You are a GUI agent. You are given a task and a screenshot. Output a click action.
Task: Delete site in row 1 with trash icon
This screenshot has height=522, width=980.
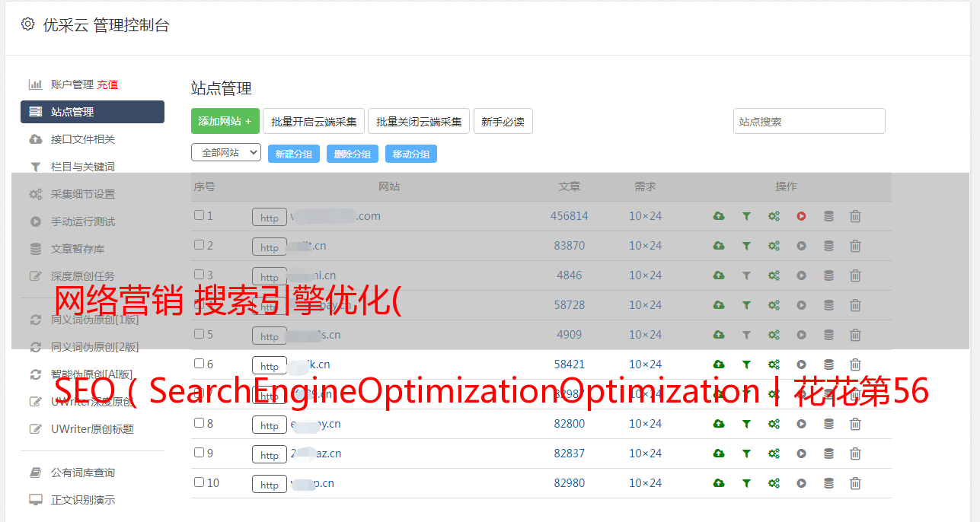855,216
